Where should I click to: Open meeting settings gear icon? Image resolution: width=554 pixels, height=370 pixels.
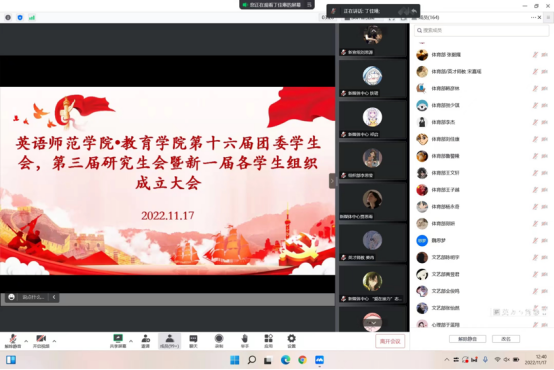[x=291, y=341]
